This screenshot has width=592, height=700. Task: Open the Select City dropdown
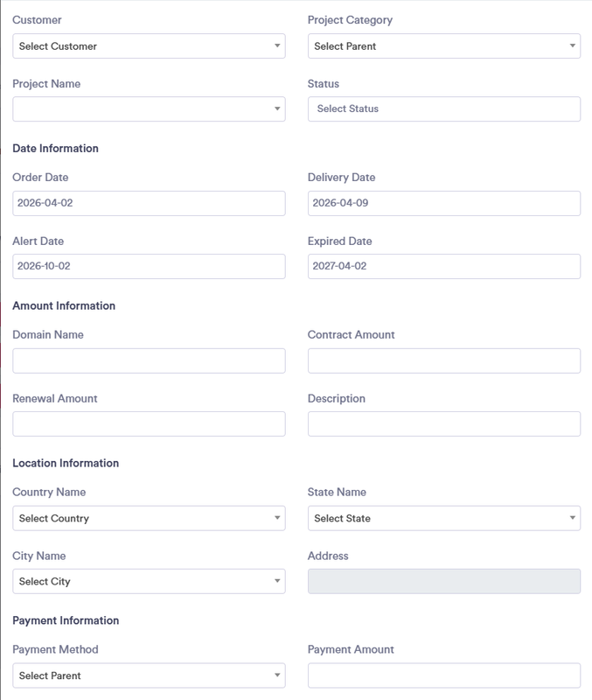(149, 581)
